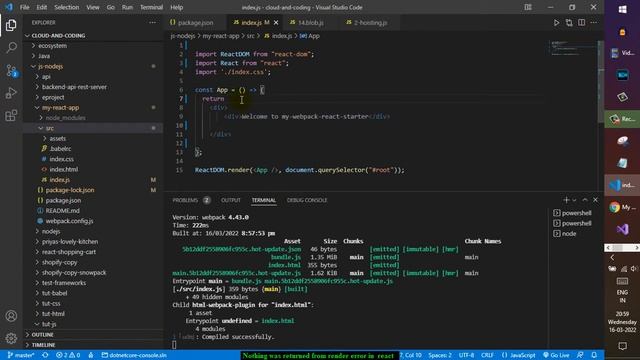The image size is (640, 360).
Task: Open Explorer Views and More Actions ellipsis
Action: (x=152, y=23)
